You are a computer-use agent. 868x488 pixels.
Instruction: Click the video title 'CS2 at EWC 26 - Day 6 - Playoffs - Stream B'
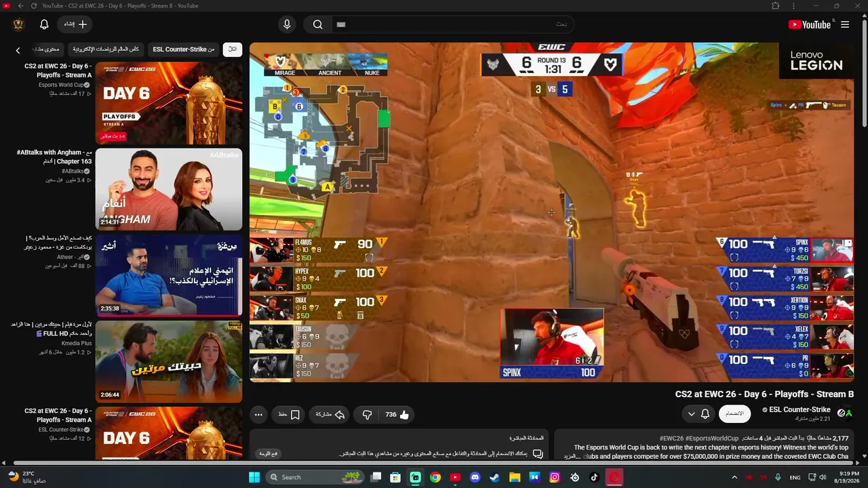764,394
